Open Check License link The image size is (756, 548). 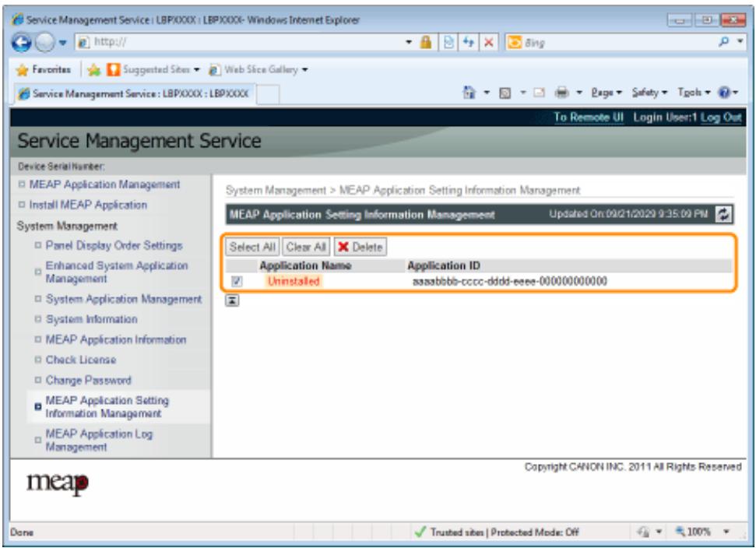(x=81, y=360)
